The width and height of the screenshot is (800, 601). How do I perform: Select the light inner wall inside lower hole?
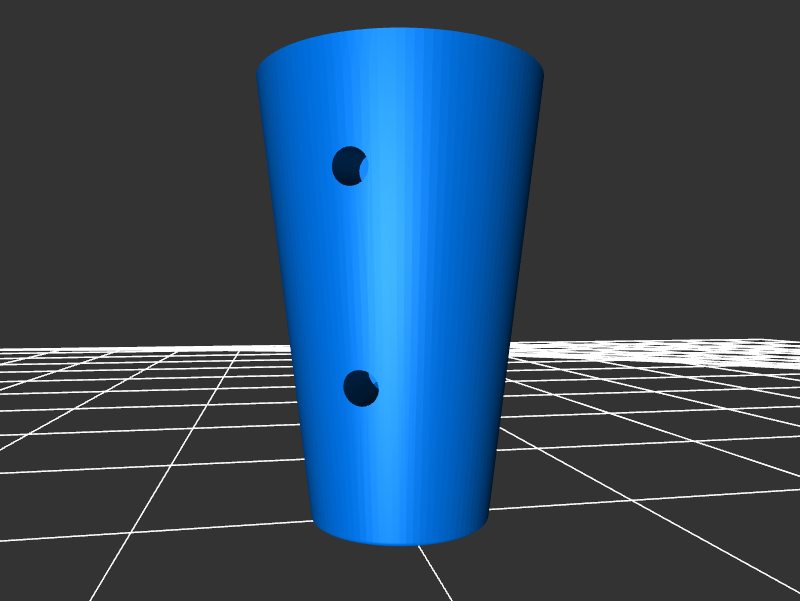pyautogui.click(x=373, y=383)
